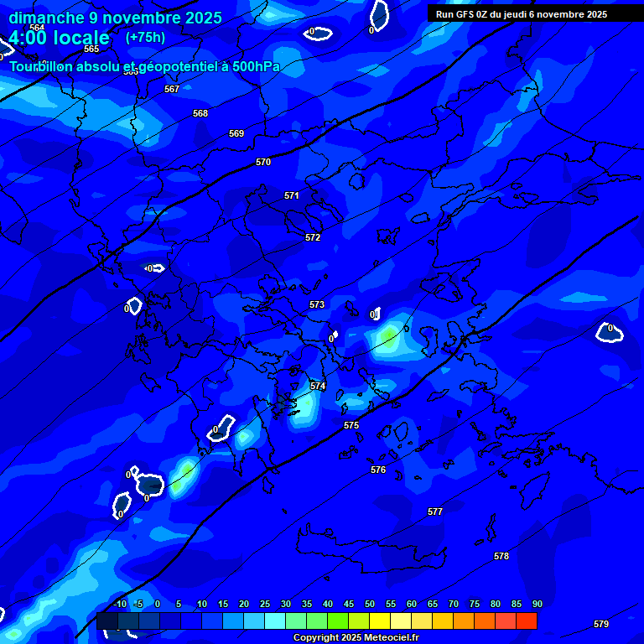Screen dimensions: 644x644
Task: Click the 570 geopotential contour label
Action: pyautogui.click(x=263, y=162)
